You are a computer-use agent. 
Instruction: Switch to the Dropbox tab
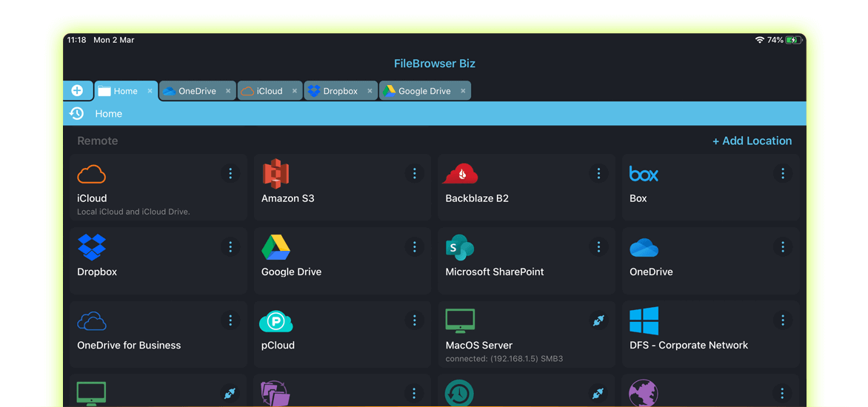pos(341,91)
